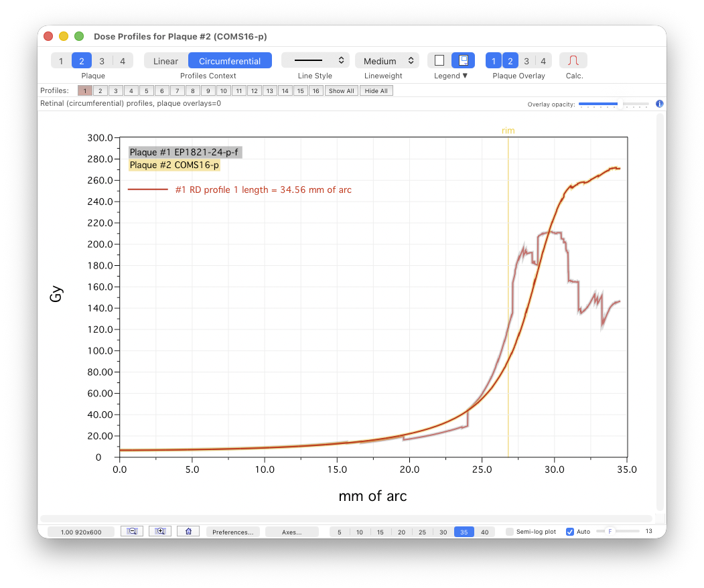Click the home reset view icon
This screenshot has width=704, height=588.
(x=188, y=531)
